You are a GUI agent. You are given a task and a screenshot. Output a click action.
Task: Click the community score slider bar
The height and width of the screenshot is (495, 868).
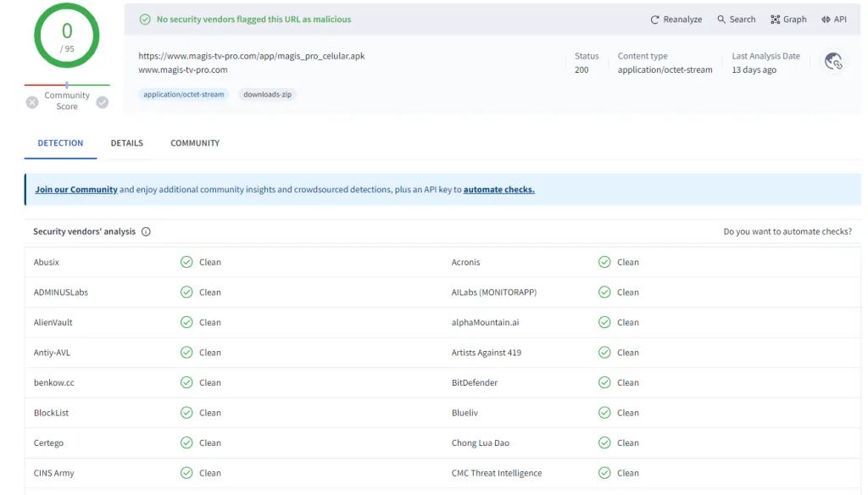click(67, 85)
